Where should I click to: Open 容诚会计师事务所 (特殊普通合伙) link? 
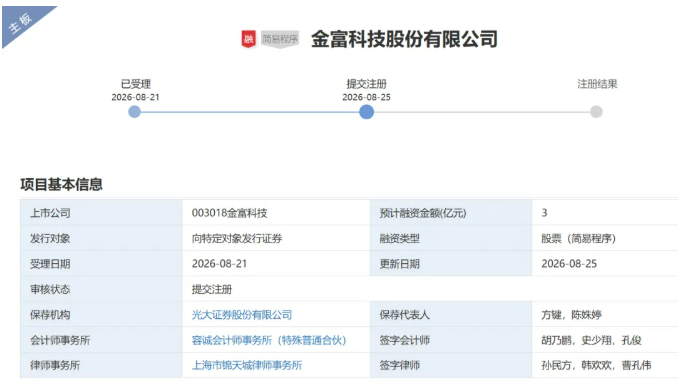point(269,340)
